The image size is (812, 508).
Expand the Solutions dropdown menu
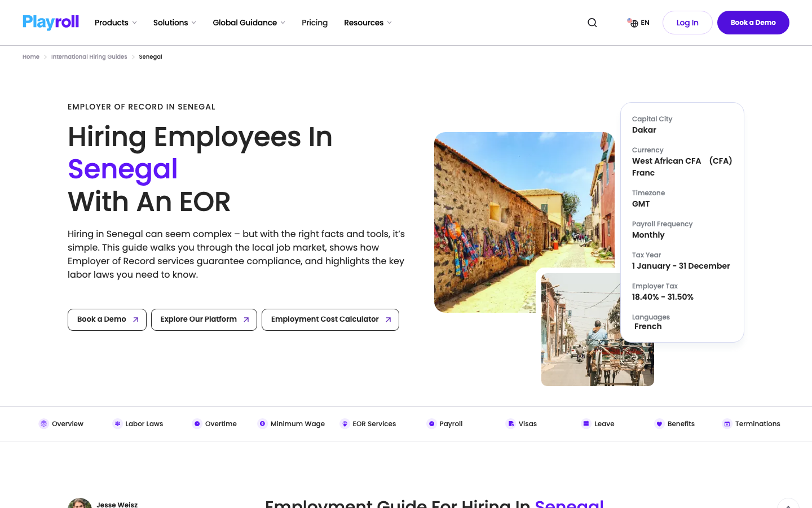point(175,23)
